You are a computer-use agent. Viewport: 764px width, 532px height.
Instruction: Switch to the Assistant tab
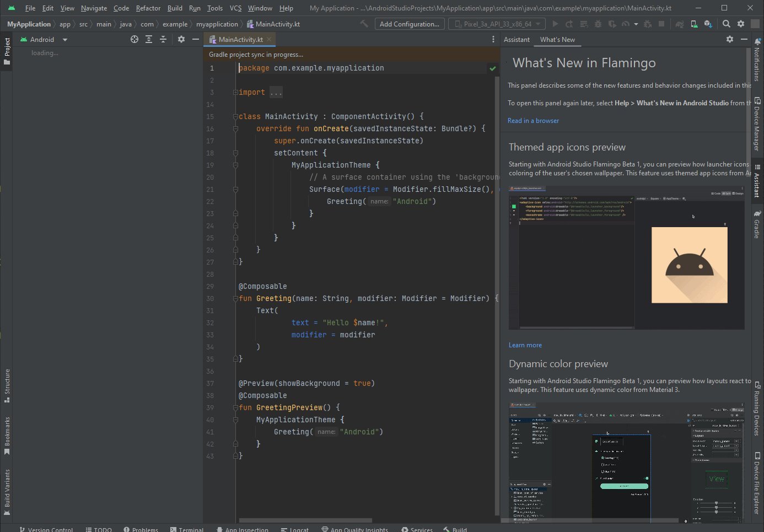[x=516, y=40]
